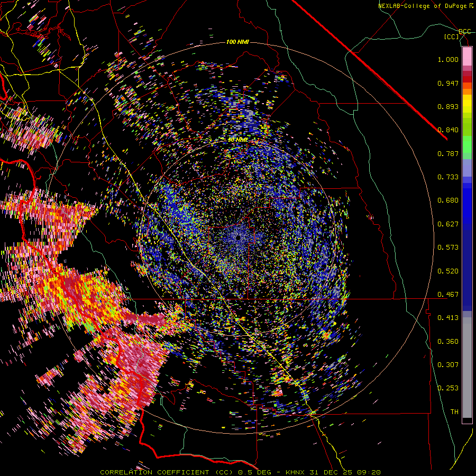Click the 0.413 color scale value

(448, 318)
